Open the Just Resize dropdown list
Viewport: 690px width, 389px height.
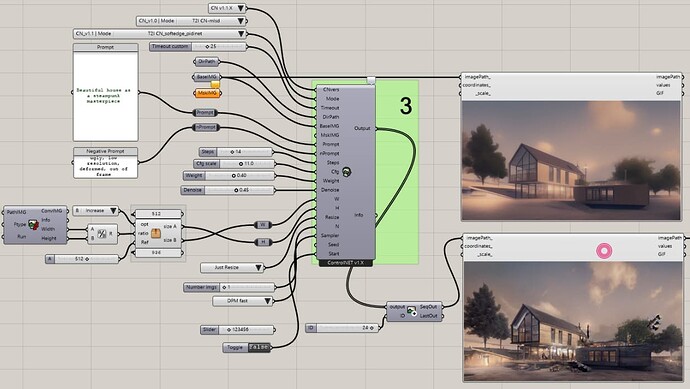click(232, 268)
